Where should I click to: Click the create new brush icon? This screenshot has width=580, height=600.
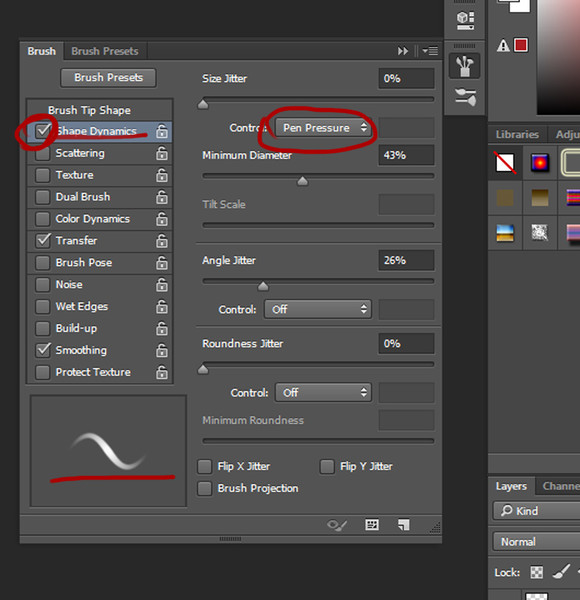[404, 525]
